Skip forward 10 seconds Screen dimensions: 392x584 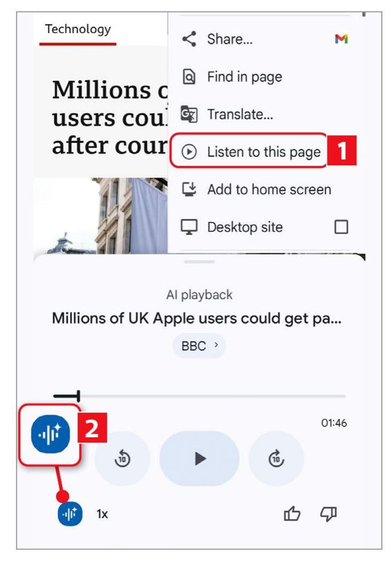click(x=276, y=459)
